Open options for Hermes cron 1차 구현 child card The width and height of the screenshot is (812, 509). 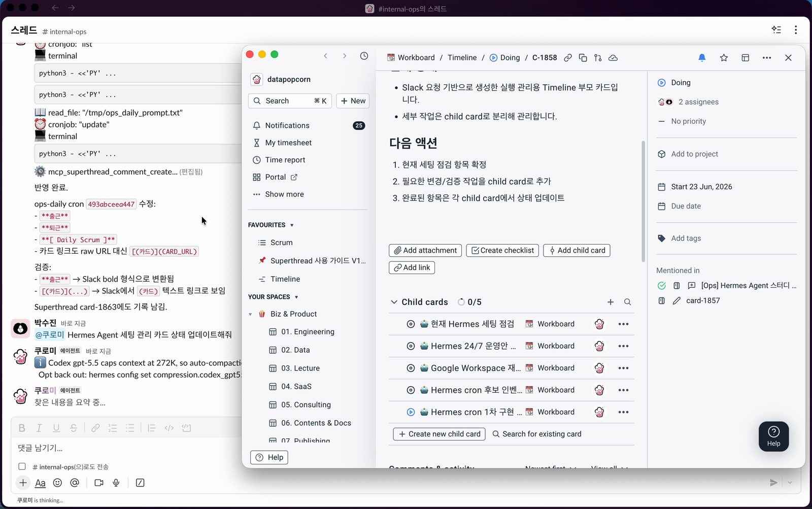pyautogui.click(x=623, y=412)
